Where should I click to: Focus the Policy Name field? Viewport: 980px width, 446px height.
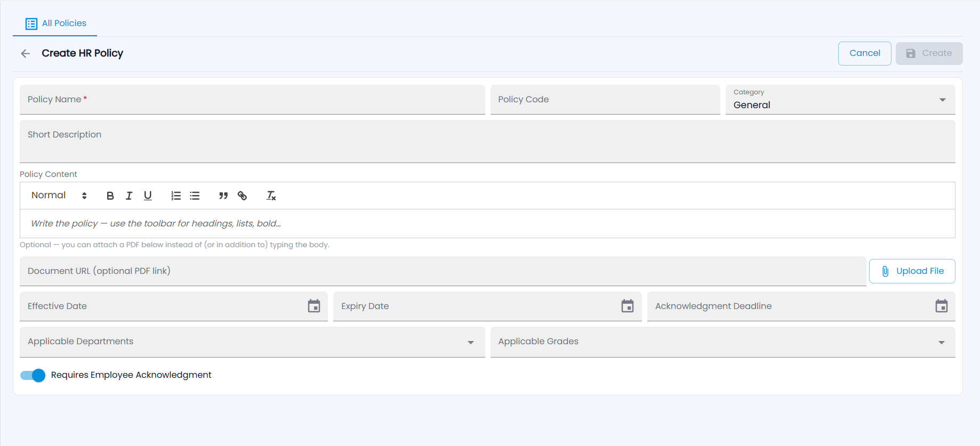(x=252, y=100)
